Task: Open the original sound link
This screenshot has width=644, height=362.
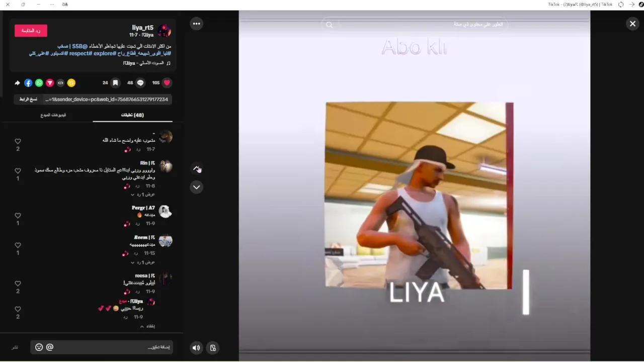Action: tap(146, 63)
